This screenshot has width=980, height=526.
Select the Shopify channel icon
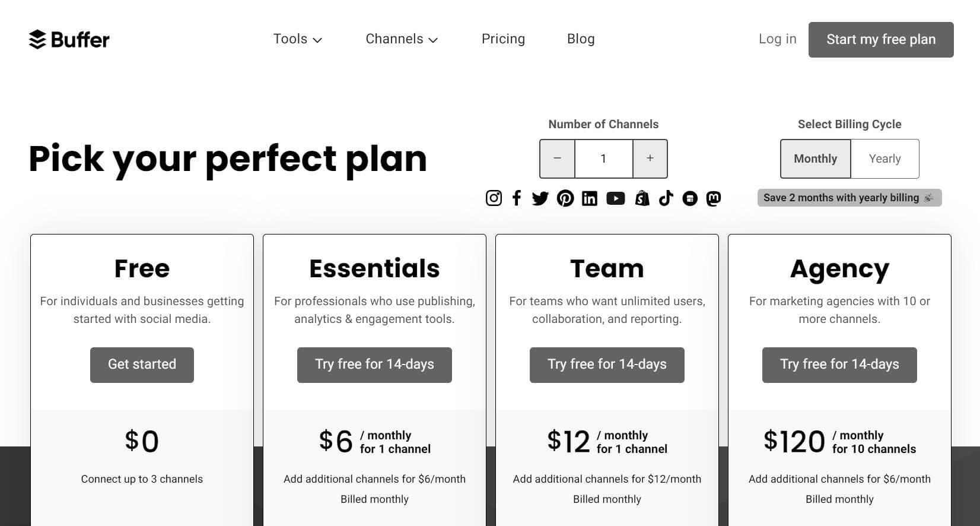642,198
